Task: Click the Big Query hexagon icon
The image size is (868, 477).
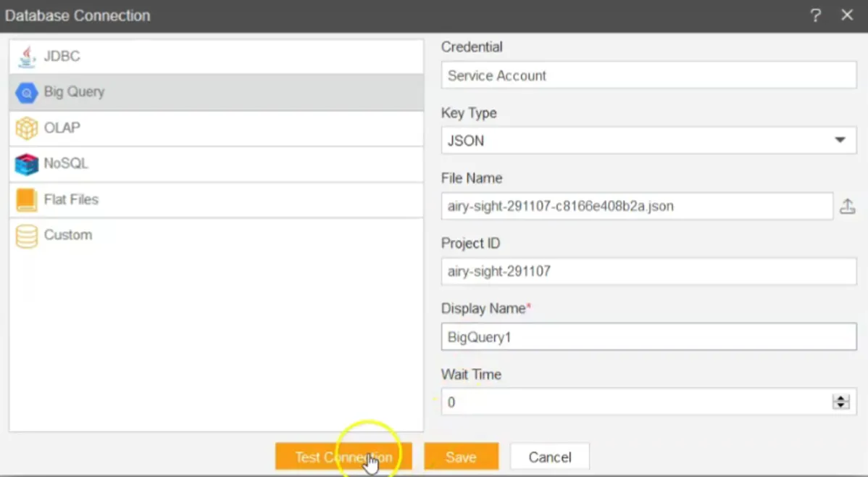Action: (27, 93)
